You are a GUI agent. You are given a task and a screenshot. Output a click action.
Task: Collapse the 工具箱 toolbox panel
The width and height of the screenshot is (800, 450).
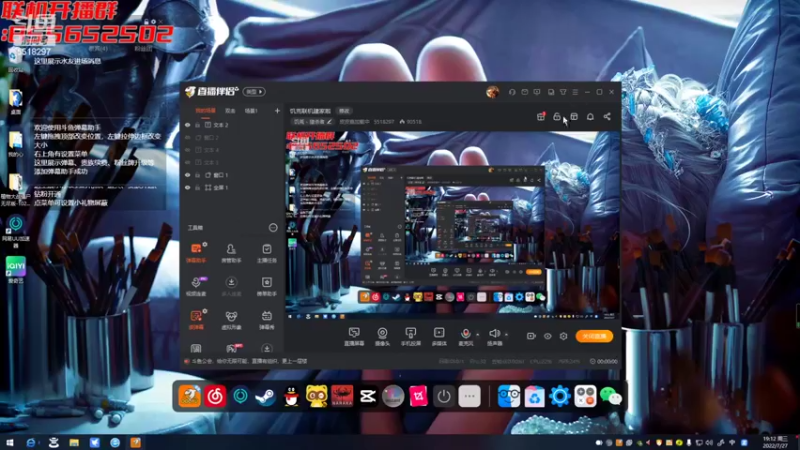(x=273, y=228)
